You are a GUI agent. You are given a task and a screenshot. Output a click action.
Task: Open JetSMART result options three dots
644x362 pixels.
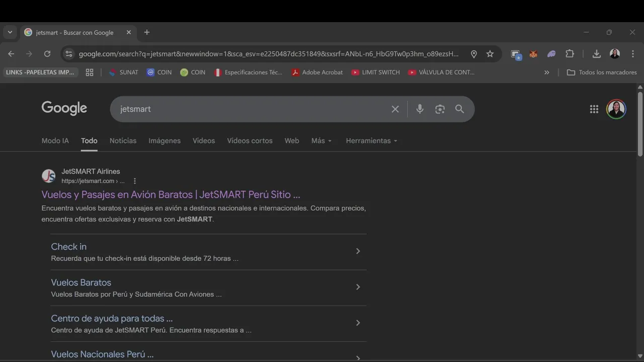[x=134, y=181]
